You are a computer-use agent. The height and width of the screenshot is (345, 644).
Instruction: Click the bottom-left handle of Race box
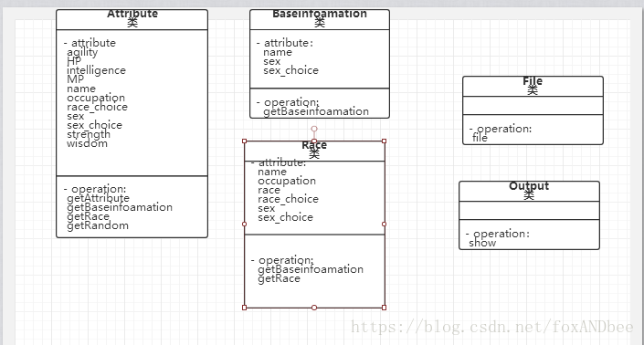click(245, 308)
